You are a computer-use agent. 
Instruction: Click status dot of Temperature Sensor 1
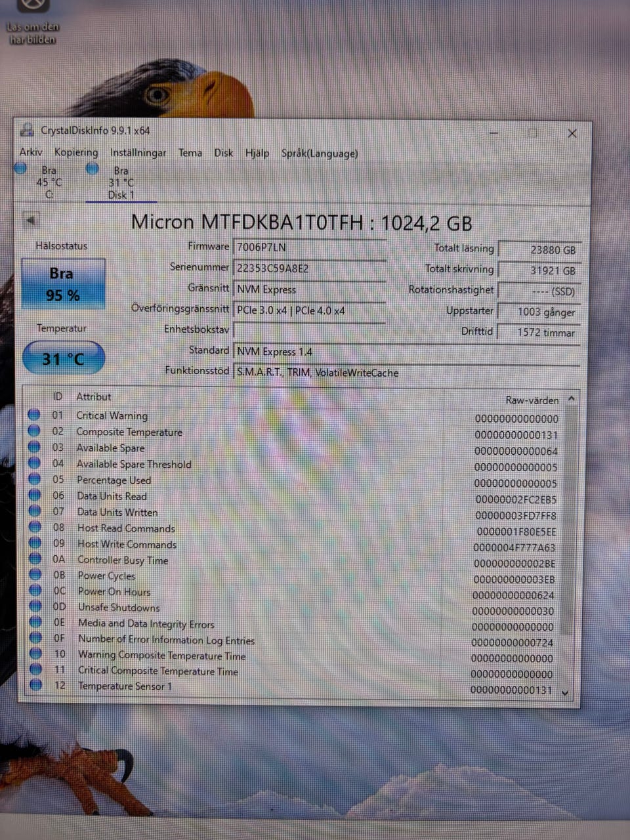coord(36,684)
